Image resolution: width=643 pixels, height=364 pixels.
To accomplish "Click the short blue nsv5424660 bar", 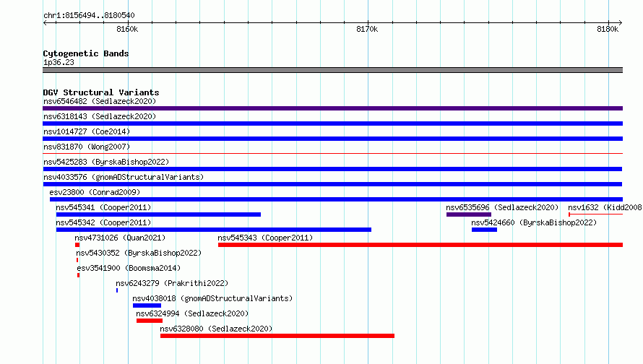I will (x=484, y=230).
